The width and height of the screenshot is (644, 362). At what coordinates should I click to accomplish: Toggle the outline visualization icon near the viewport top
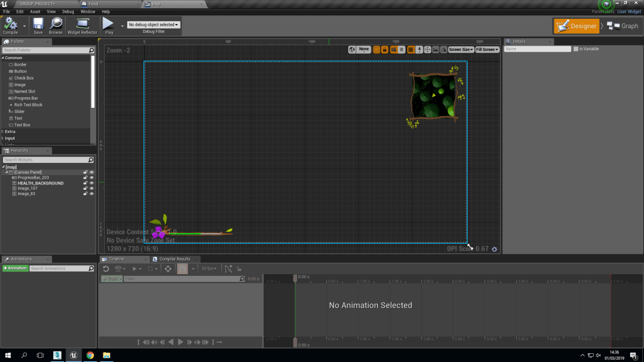378,50
